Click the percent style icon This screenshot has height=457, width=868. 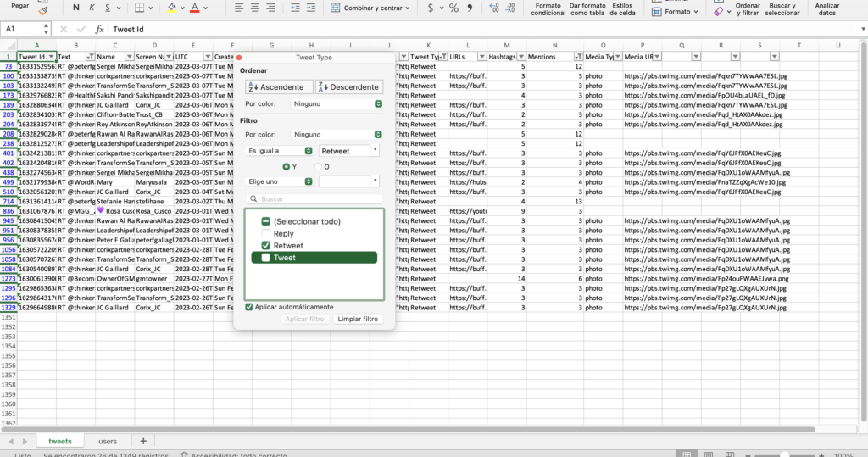pos(454,8)
